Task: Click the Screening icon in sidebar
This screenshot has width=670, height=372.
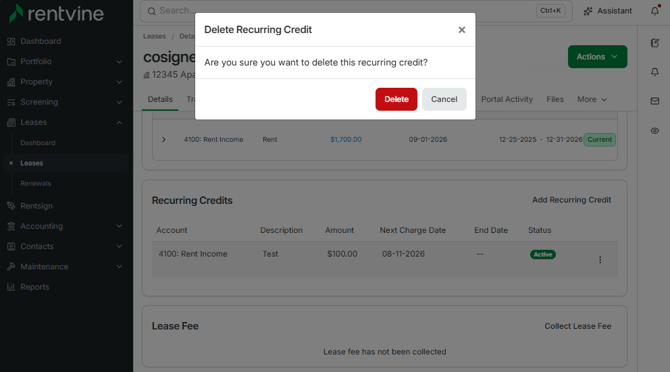Action: click(x=11, y=102)
